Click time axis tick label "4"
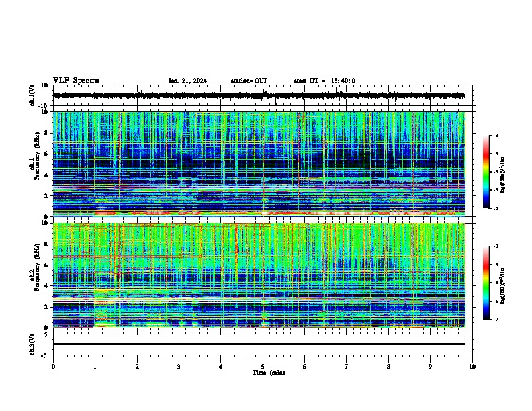 coord(221,367)
